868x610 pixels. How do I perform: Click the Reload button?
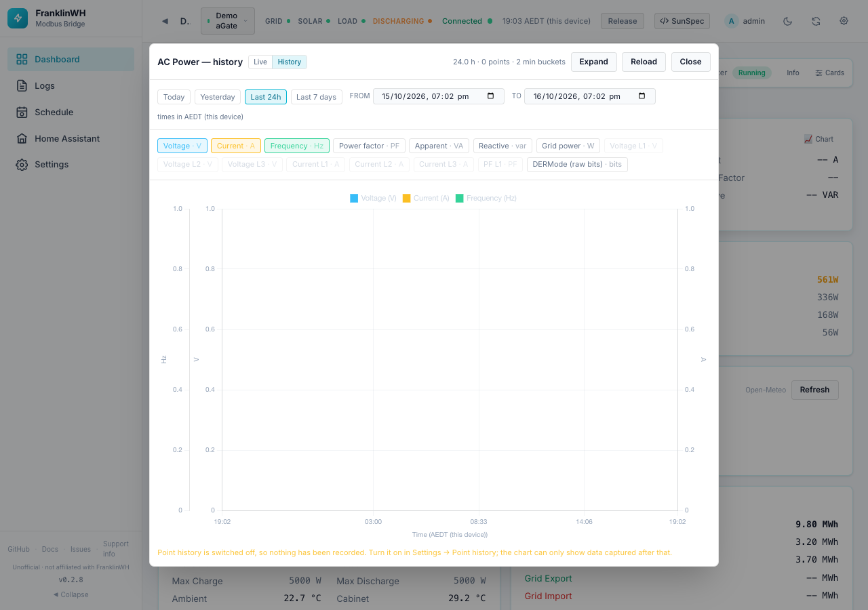(x=644, y=62)
